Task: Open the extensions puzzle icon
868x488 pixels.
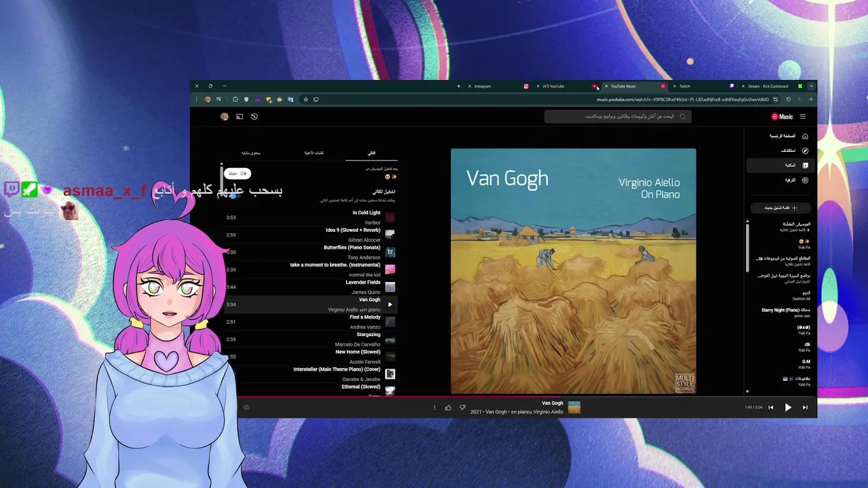Action: (235, 100)
